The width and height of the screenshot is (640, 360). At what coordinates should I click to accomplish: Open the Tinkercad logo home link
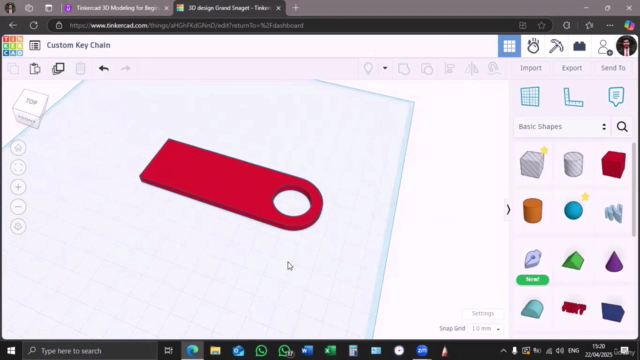pos(13,46)
